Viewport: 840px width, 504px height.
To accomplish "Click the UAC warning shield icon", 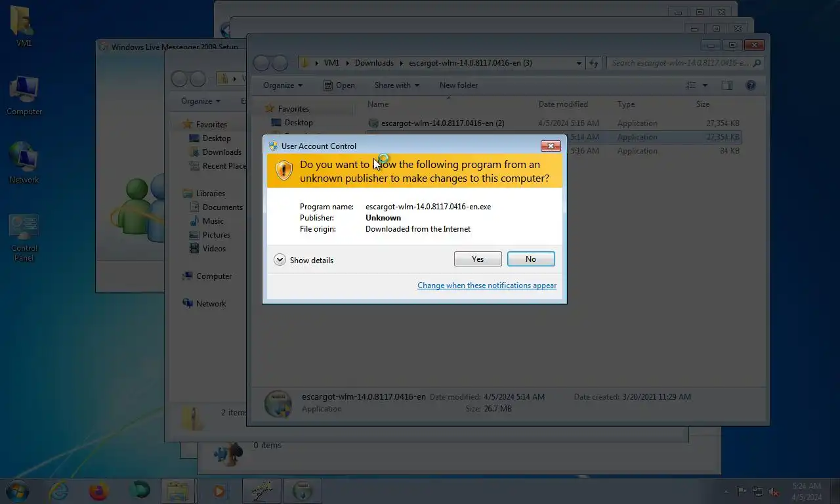I will [x=283, y=171].
